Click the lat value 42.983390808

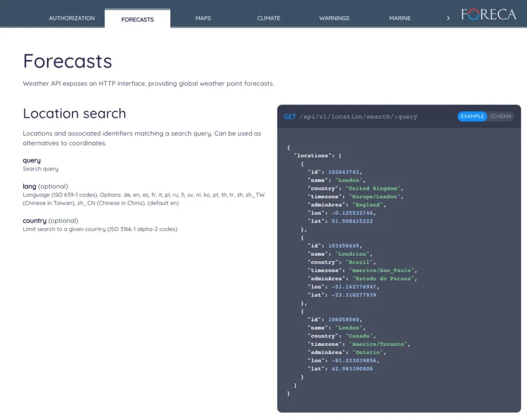pyautogui.click(x=352, y=369)
